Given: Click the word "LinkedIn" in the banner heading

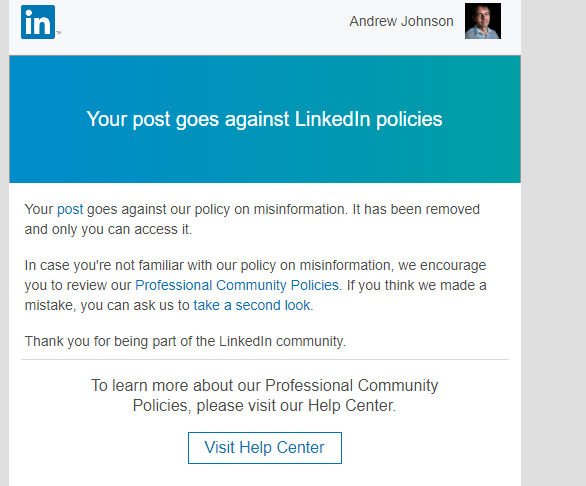Looking at the screenshot, I should [332, 119].
